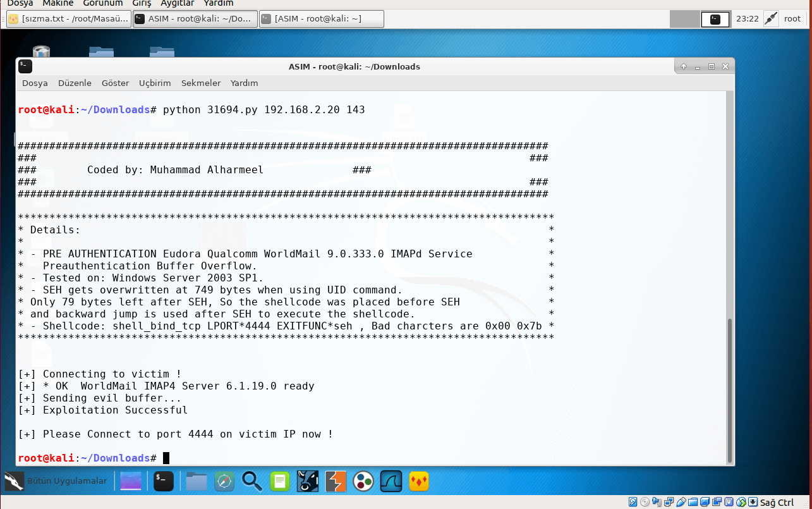Click the trash desktop icon behind terminal

(41, 51)
